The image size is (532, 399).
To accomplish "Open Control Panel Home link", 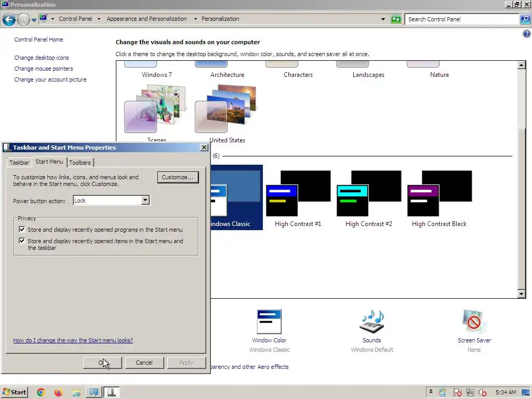I will [x=38, y=39].
